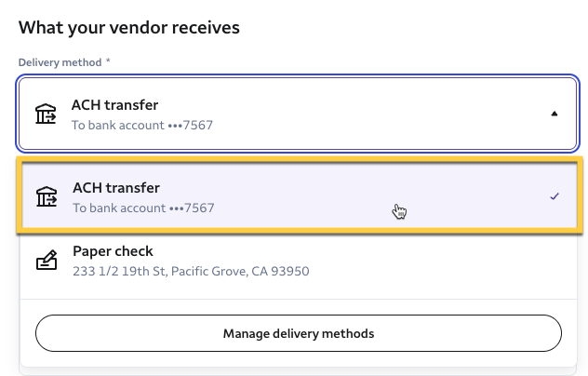Image resolution: width=588 pixels, height=376 pixels.
Task: Click the bank icon in the Delivery method field
Action: tap(46, 114)
